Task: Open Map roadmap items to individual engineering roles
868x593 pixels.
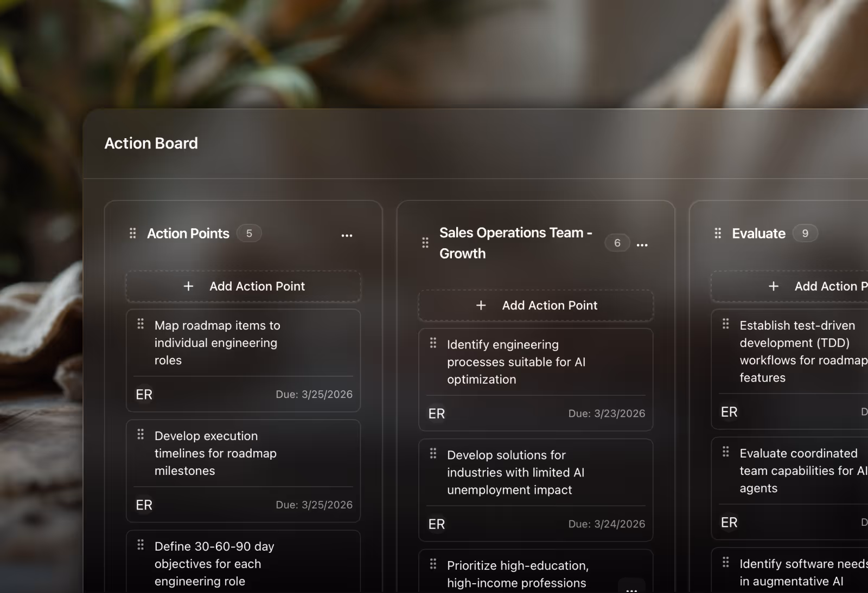Action: [218, 343]
